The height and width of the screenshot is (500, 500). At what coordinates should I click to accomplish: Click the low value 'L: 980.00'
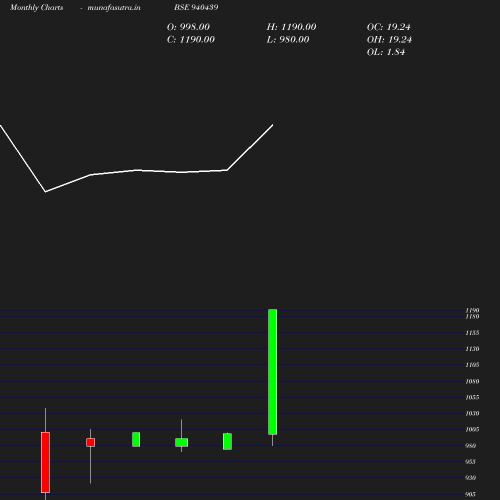[288, 40]
